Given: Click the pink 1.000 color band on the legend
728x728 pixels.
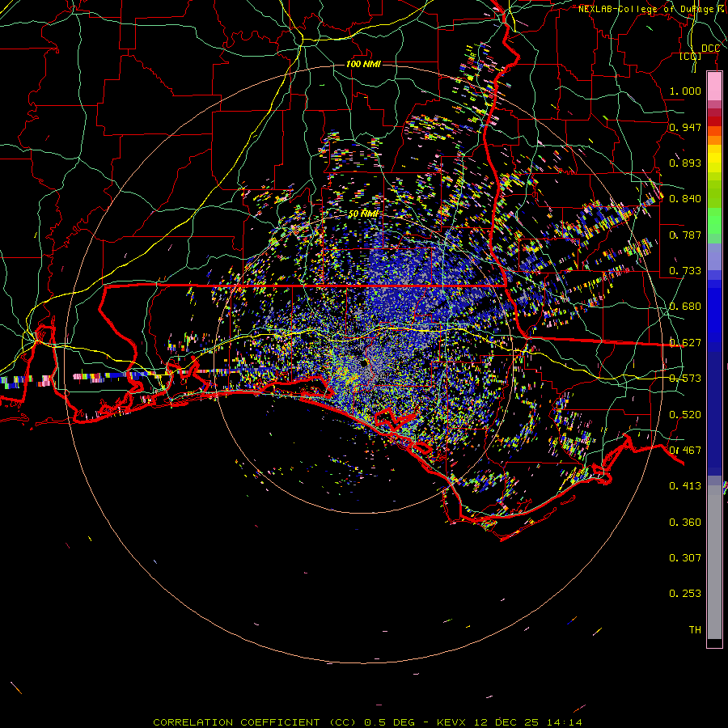Looking at the screenshot, I should tap(714, 87).
